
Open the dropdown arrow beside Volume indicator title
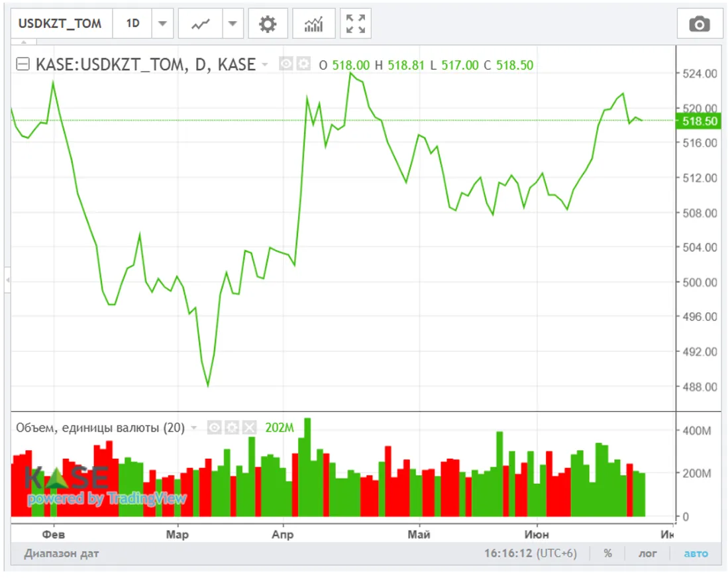[x=194, y=428]
